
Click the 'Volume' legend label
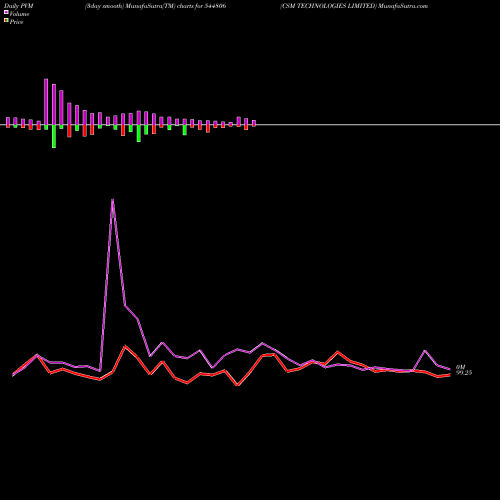coord(19,14)
